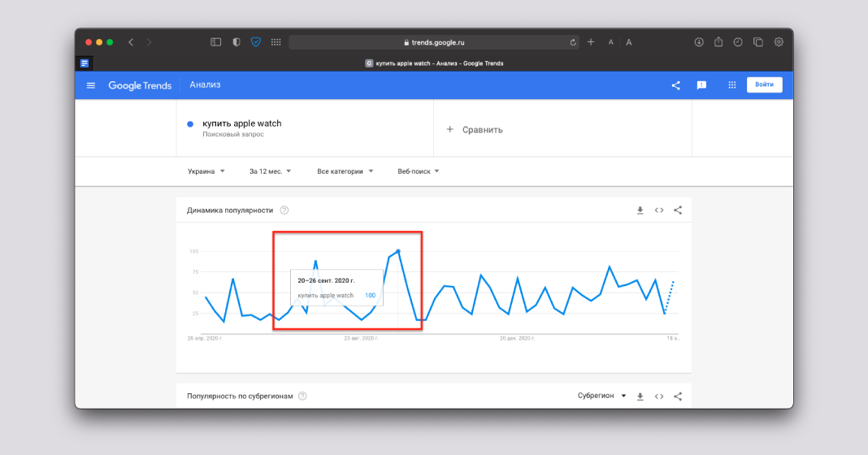Open the pinned Google Docs tab

point(85,63)
